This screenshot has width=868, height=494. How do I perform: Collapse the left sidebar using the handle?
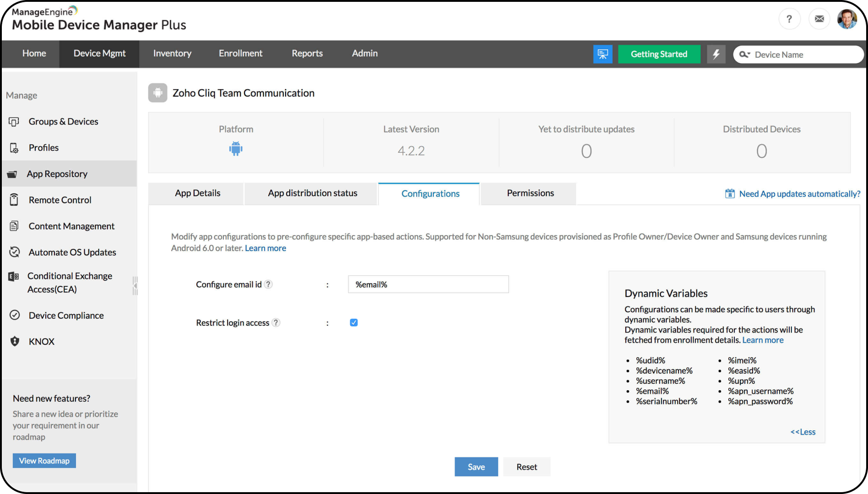pos(135,285)
